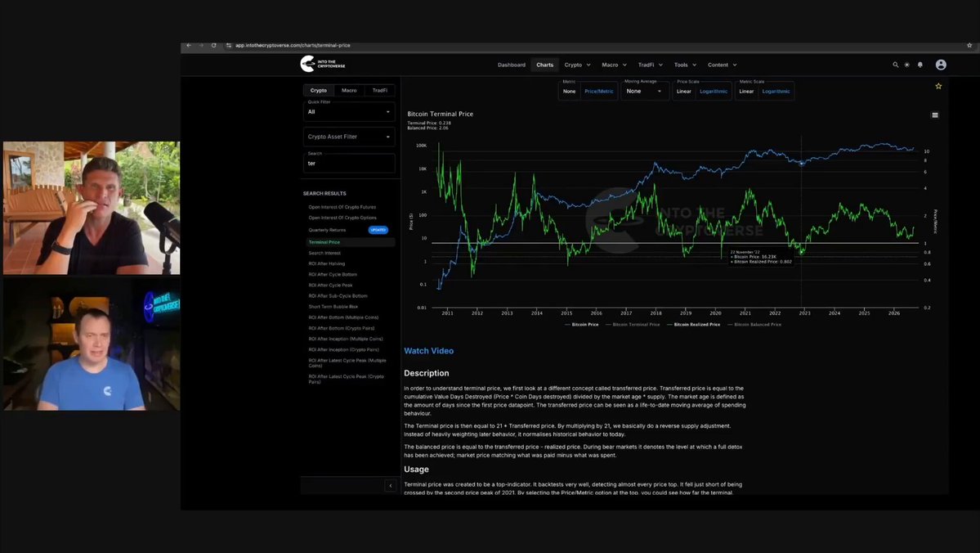
Task: Select the Crypto sidebar tab
Action: point(318,90)
